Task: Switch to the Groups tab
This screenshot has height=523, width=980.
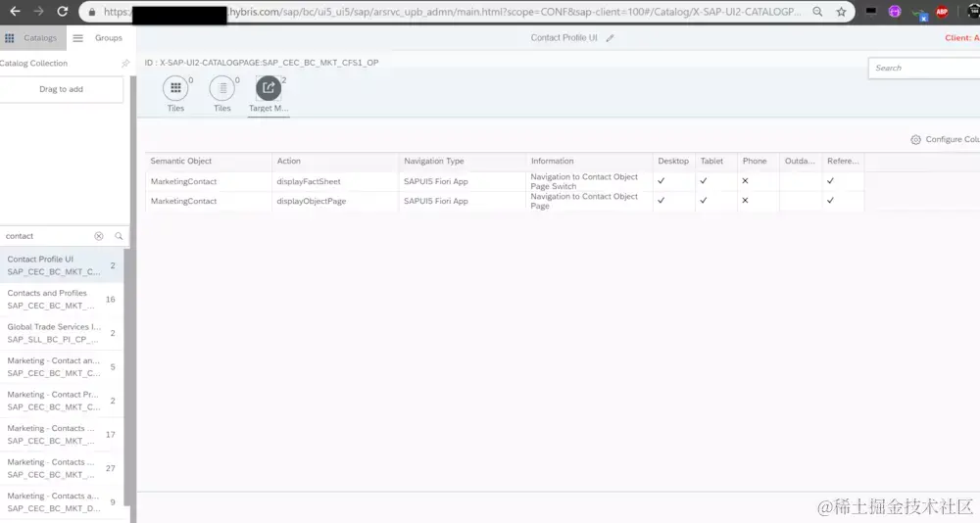Action: pyautogui.click(x=101, y=38)
